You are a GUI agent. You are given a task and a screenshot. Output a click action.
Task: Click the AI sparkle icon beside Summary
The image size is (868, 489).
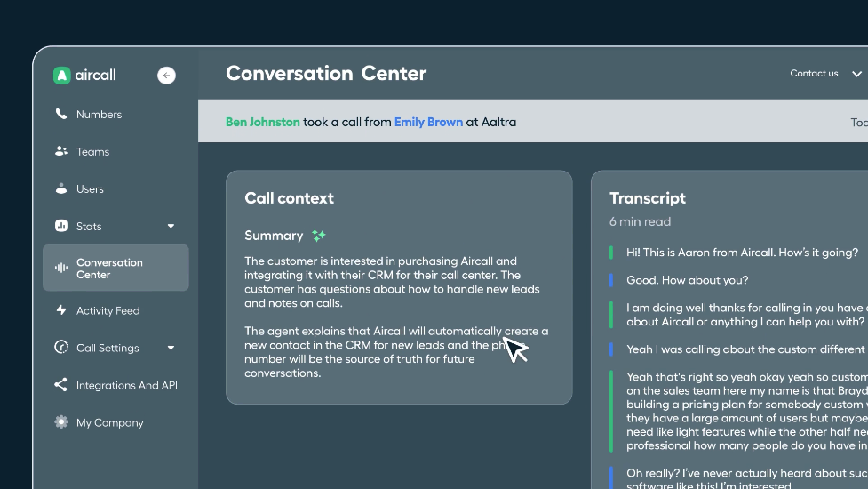[319, 236]
